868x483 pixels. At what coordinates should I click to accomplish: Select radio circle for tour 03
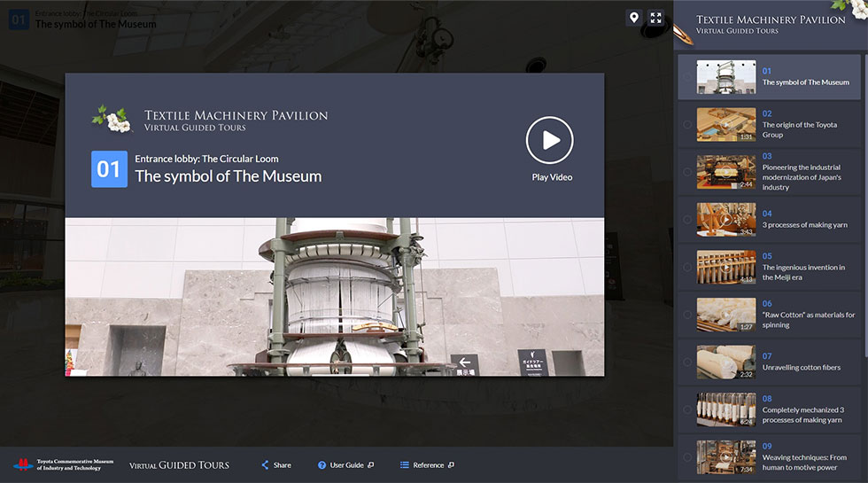coord(687,172)
